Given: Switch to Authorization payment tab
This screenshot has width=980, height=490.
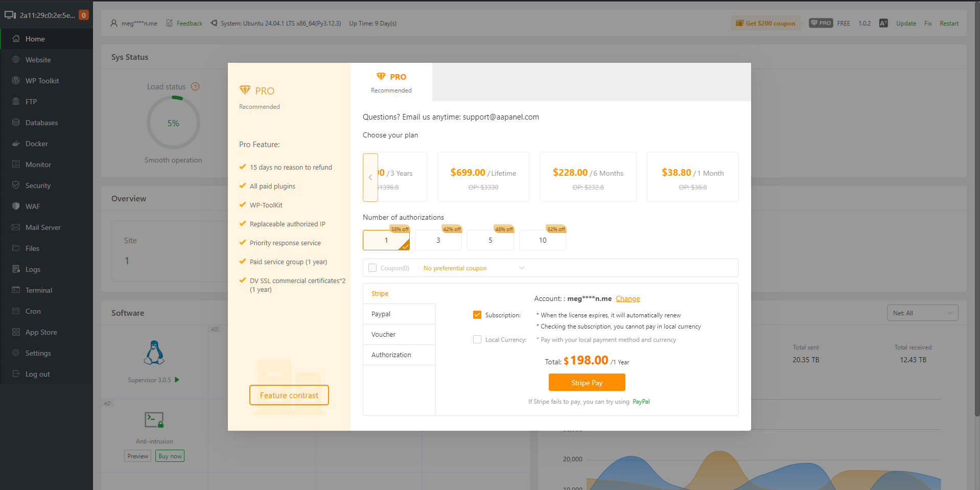Looking at the screenshot, I should [x=399, y=355].
